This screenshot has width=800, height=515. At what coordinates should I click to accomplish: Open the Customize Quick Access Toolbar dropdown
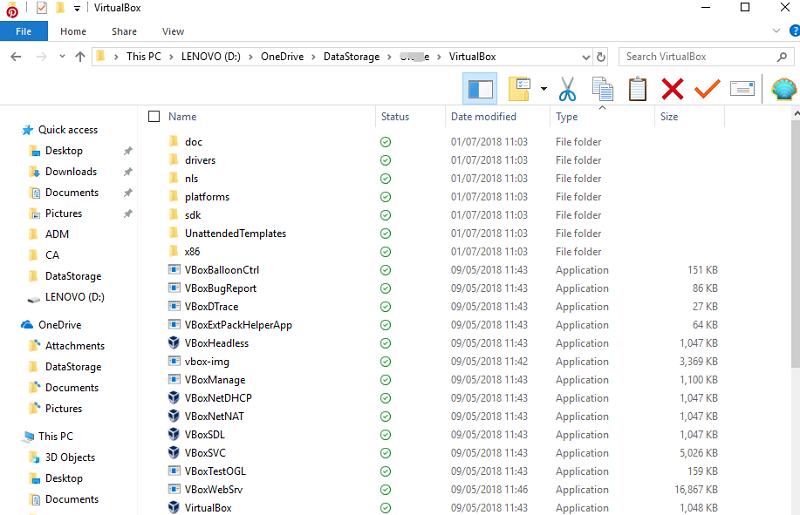pos(77,8)
